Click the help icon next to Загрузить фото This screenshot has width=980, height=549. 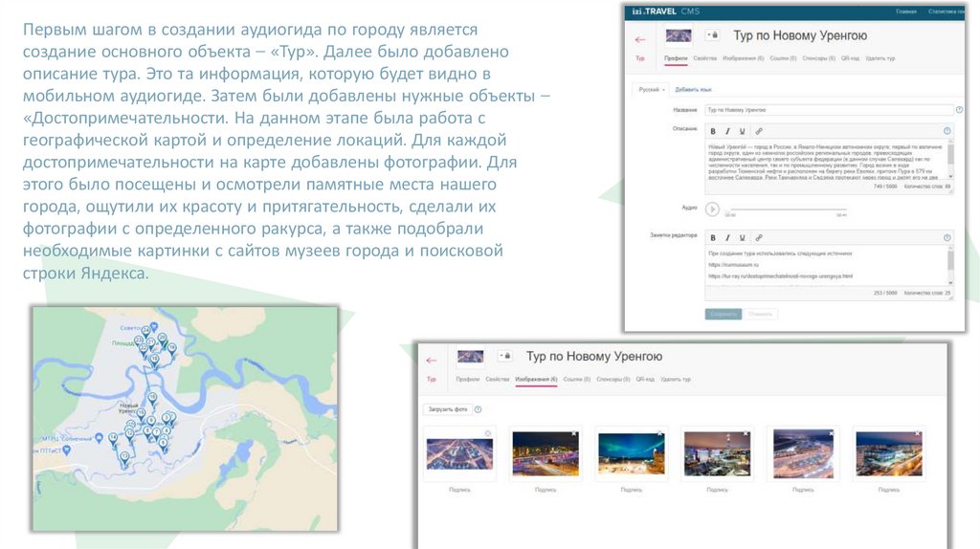click(479, 409)
